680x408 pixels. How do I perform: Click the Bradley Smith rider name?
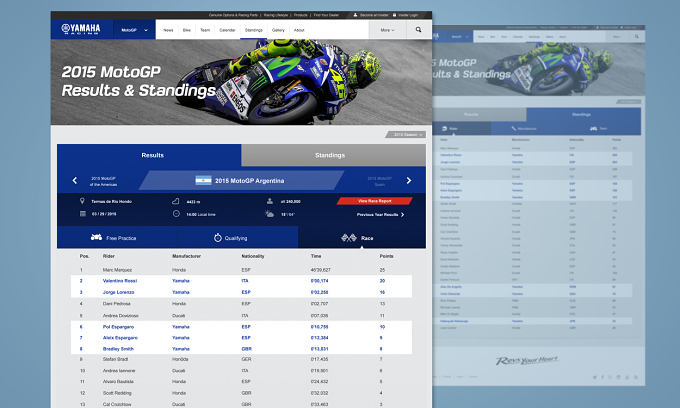pos(118,349)
